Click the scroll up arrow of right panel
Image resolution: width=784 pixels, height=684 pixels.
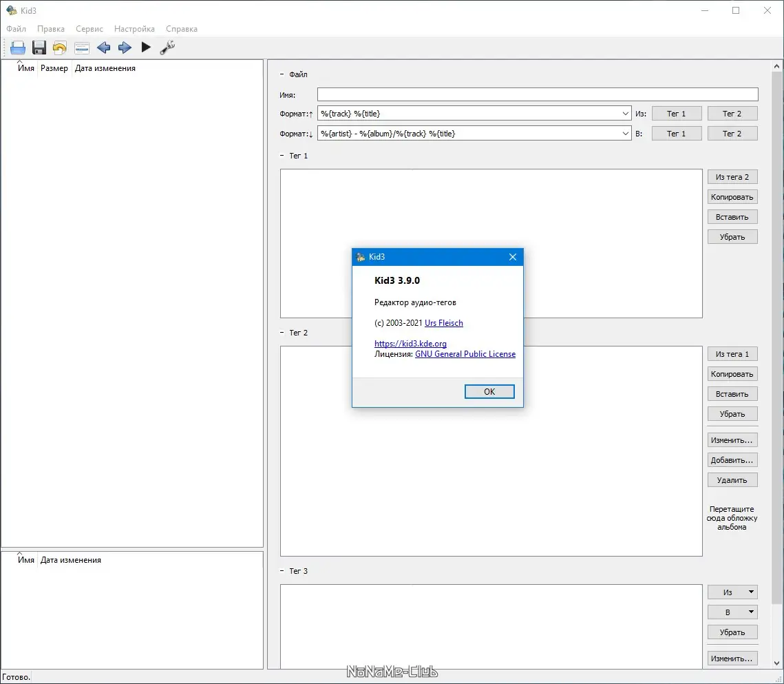tap(776, 66)
